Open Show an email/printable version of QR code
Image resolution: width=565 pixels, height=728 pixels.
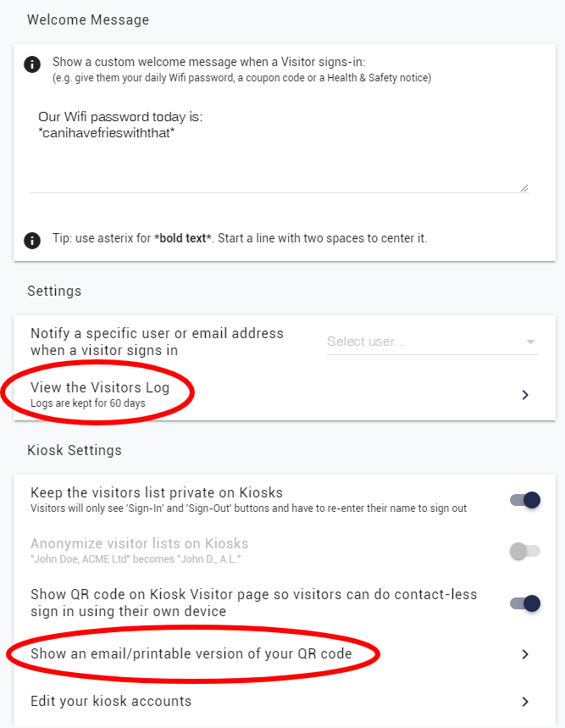click(191, 654)
